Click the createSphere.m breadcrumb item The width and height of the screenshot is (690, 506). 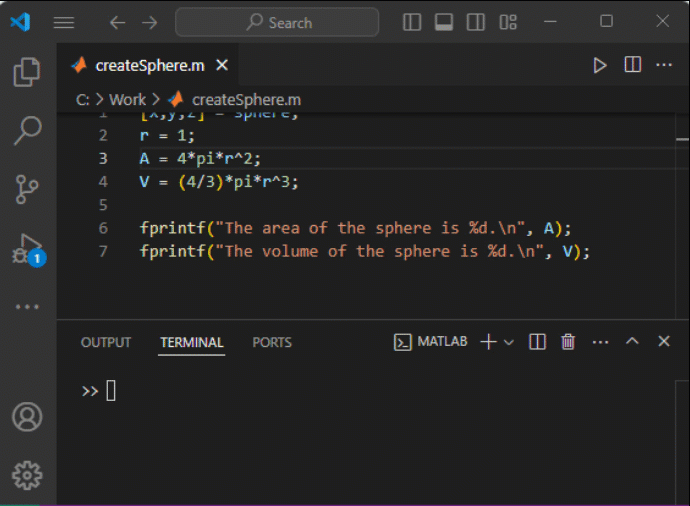point(246,100)
